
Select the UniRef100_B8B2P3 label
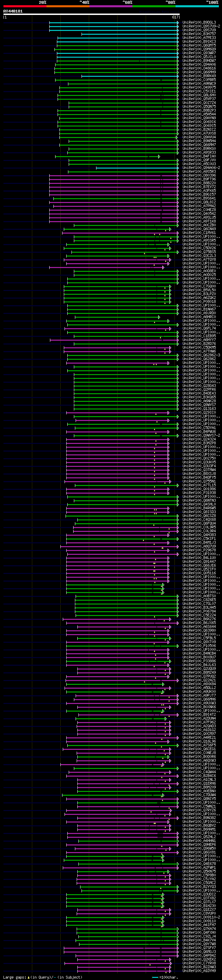click(x=199, y=110)
